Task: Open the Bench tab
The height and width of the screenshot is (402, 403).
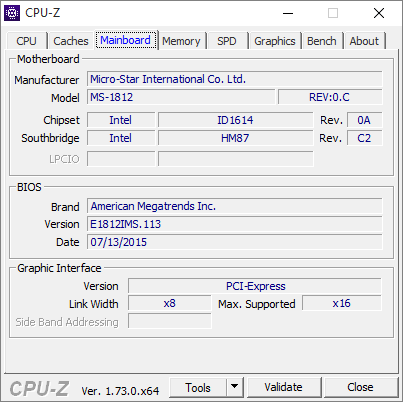Action: click(x=322, y=41)
